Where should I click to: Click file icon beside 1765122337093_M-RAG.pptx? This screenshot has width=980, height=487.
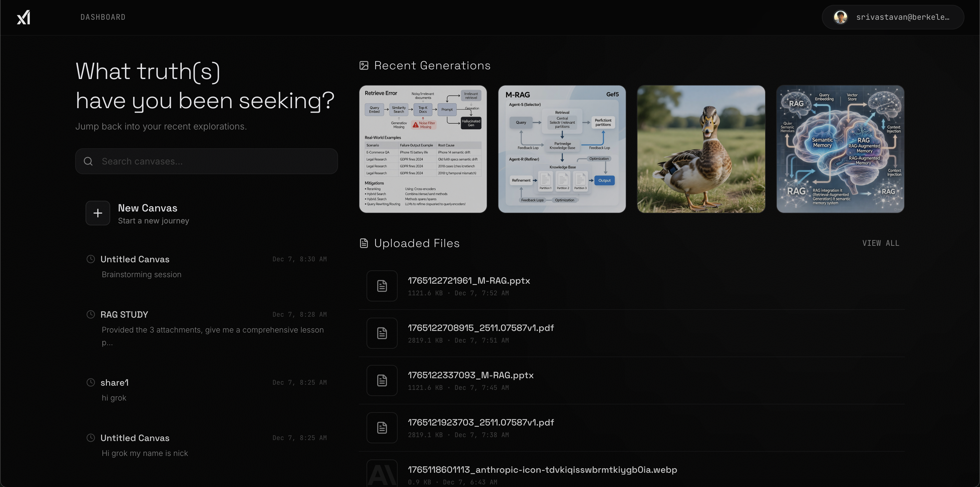pyautogui.click(x=382, y=380)
